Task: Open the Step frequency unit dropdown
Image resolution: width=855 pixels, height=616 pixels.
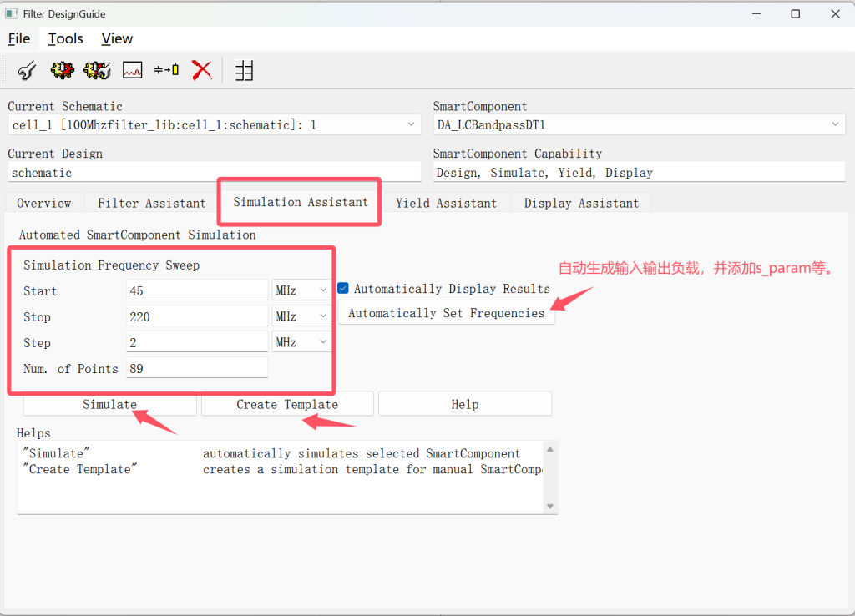Action: coord(301,342)
